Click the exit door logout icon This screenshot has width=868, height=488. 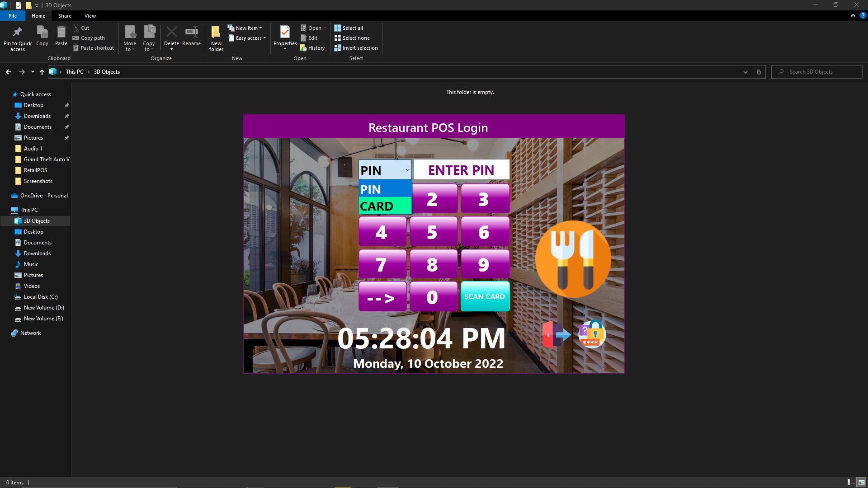[x=556, y=335]
